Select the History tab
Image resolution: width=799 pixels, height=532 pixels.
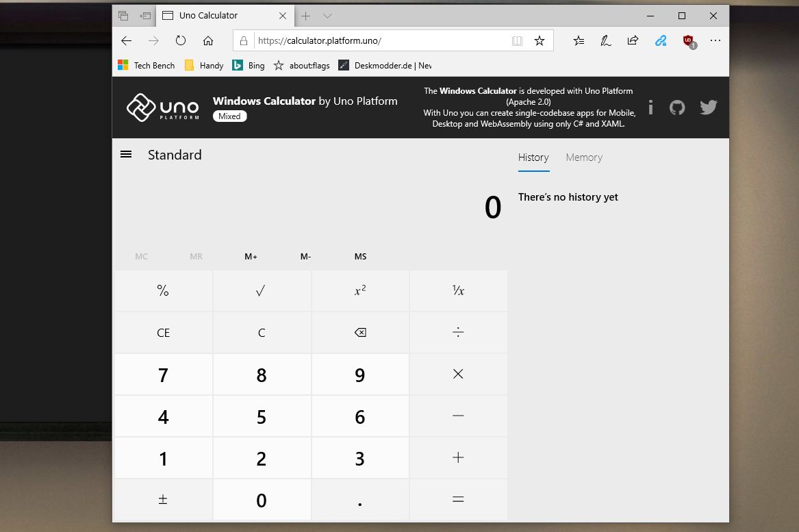533,157
